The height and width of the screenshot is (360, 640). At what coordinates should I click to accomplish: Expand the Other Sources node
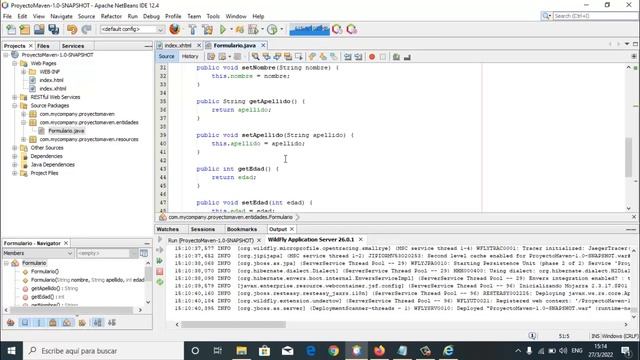15,148
